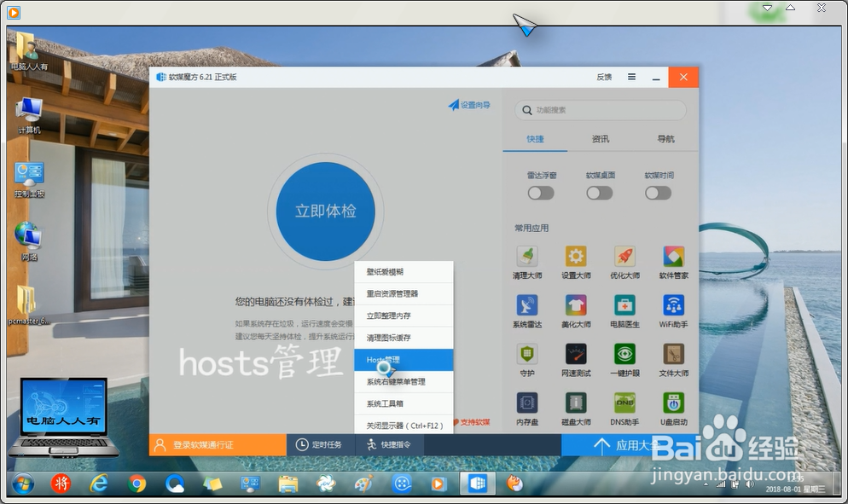Screen dimensions: 848x504
Task: Start the 立即体检 checkup button
Action: click(326, 211)
